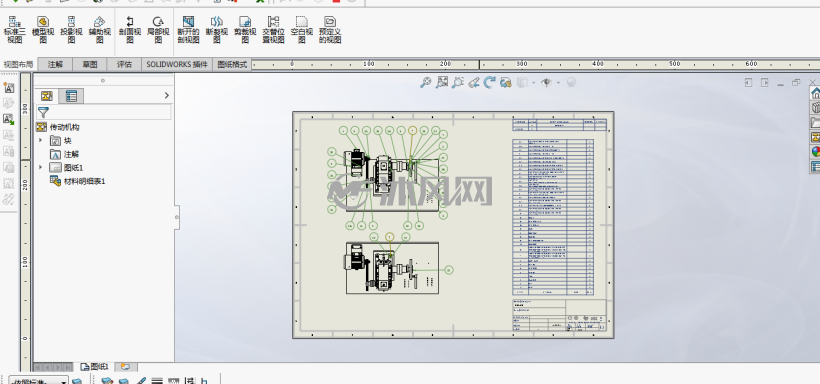Open the Appearances color ball icon

click(x=815, y=152)
